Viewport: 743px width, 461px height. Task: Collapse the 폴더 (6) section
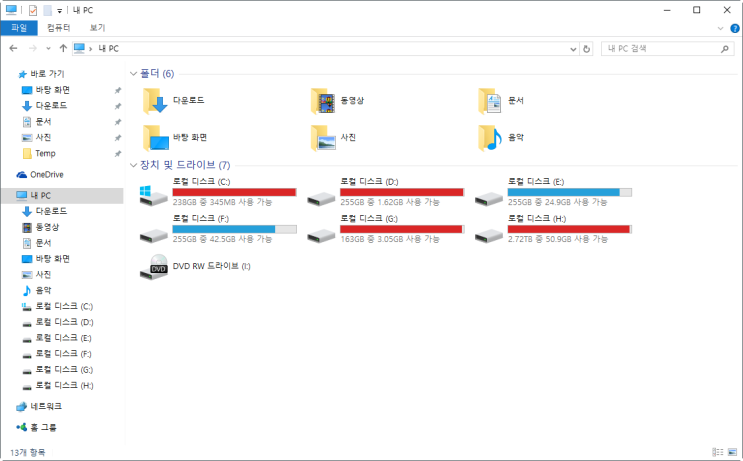click(134, 74)
